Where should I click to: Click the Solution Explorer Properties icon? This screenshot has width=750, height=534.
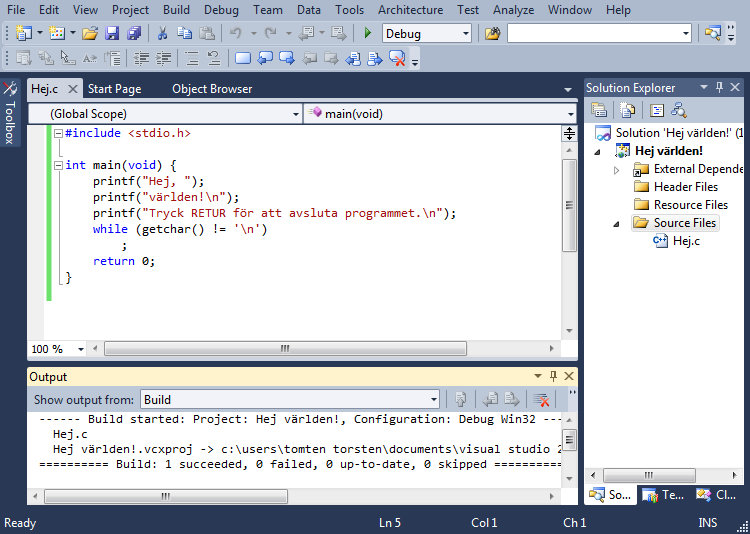coord(599,110)
